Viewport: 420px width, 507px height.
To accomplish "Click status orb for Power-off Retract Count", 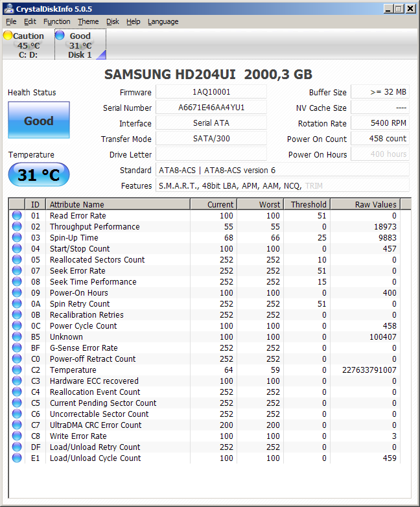I will coord(17,359).
